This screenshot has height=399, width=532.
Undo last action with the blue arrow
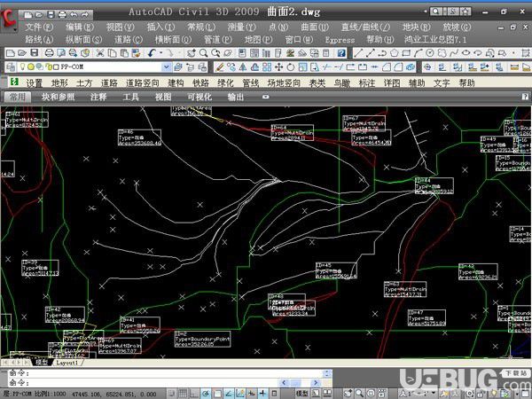153,53
